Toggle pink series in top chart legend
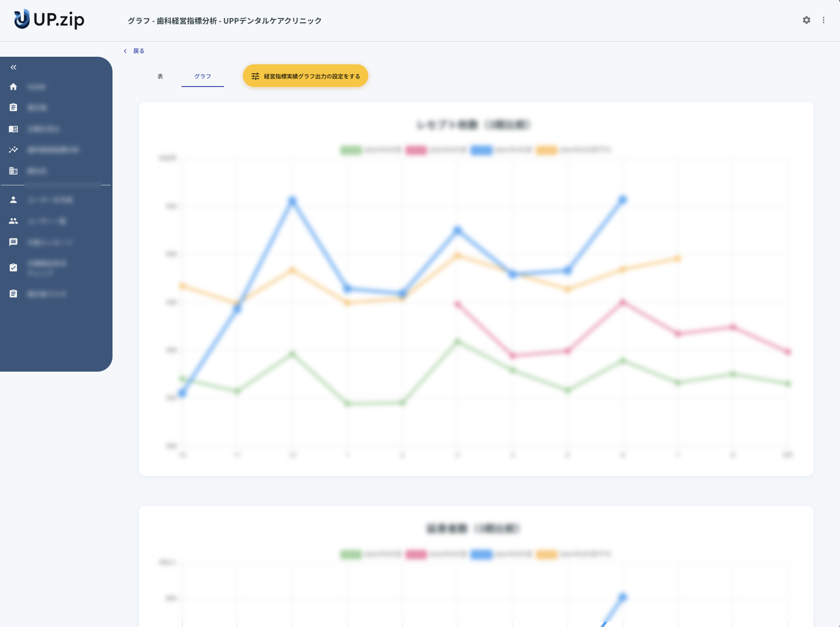Viewport: 840px width, 627px height. 416,150
